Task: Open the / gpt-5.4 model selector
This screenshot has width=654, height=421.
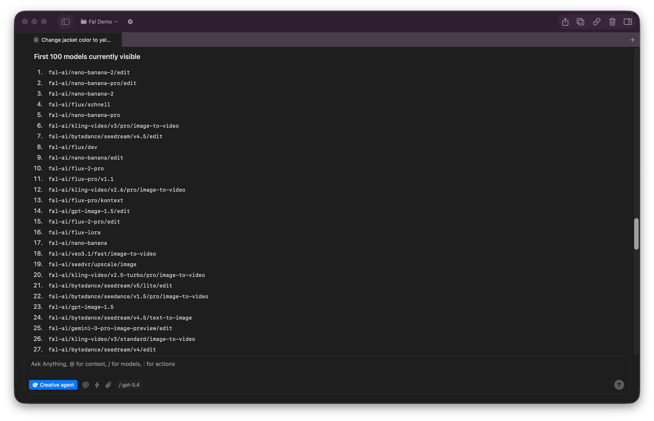Action: (129, 385)
